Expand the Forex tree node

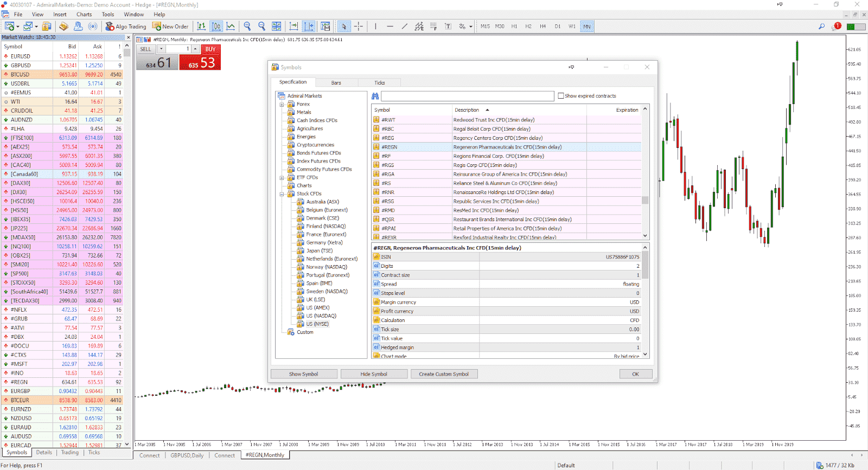click(x=282, y=104)
